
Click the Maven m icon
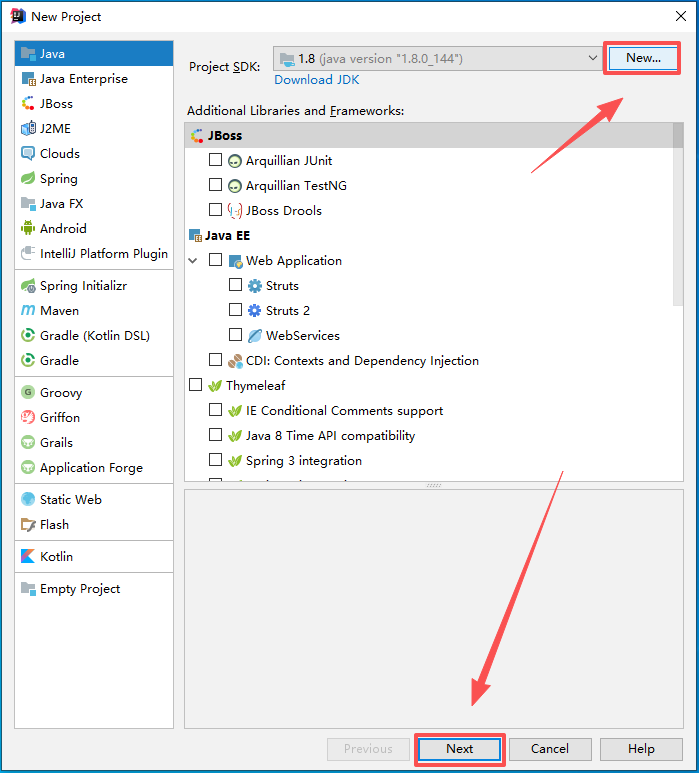28,311
